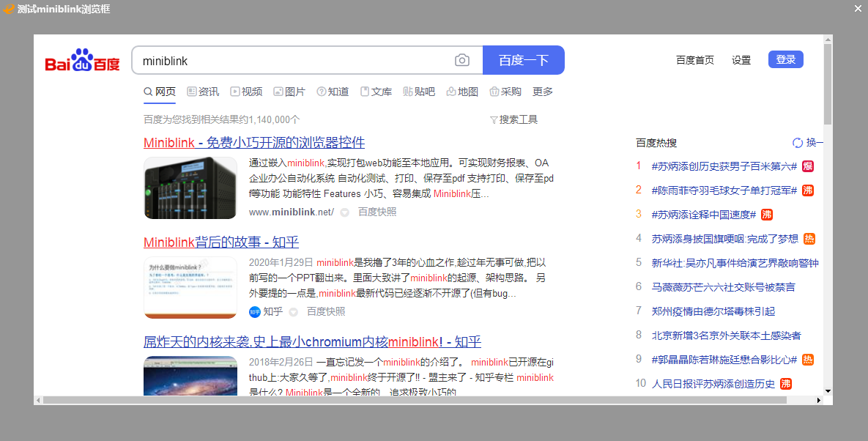Open result Miniblink - 免费小巧开源的浏览器控件
868x441 pixels.
point(254,142)
